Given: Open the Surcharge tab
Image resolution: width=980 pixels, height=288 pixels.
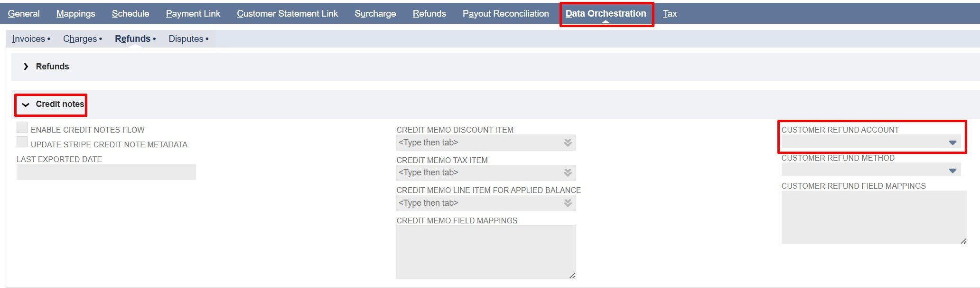Looking at the screenshot, I should click(x=375, y=14).
